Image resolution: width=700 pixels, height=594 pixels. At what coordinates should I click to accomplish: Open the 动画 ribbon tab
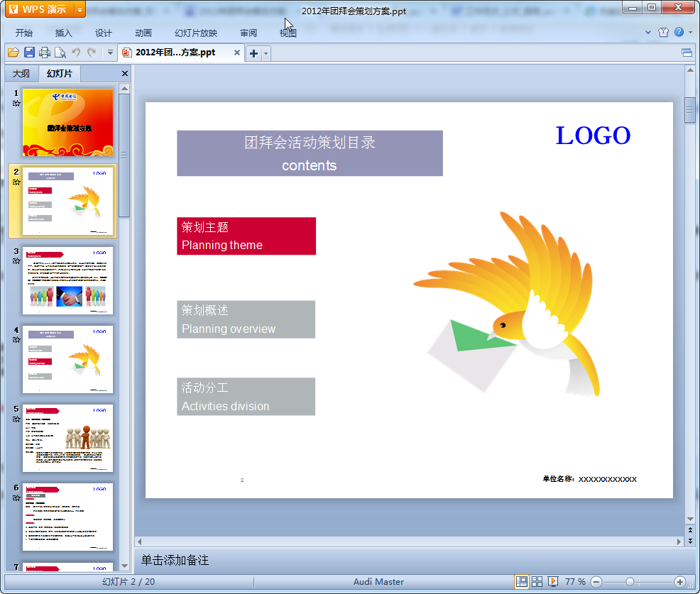click(143, 33)
